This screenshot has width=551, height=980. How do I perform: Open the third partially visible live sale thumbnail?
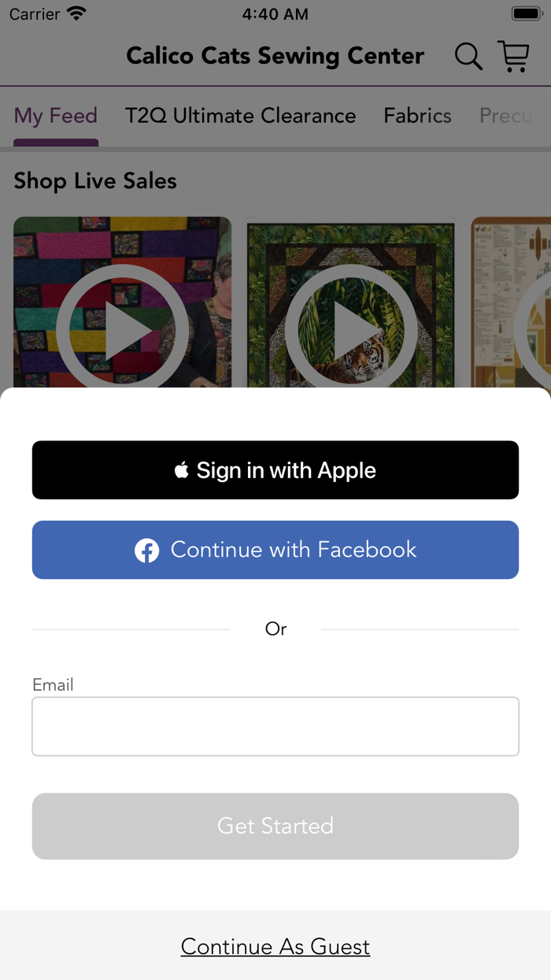[511, 303]
